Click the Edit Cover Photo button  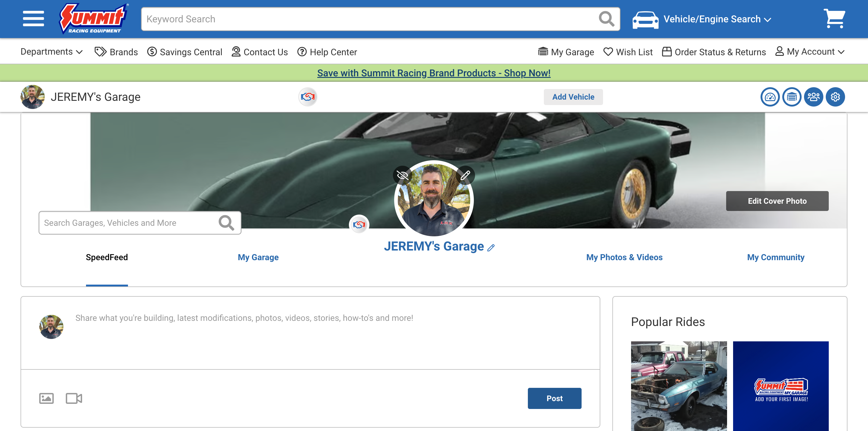(x=777, y=201)
